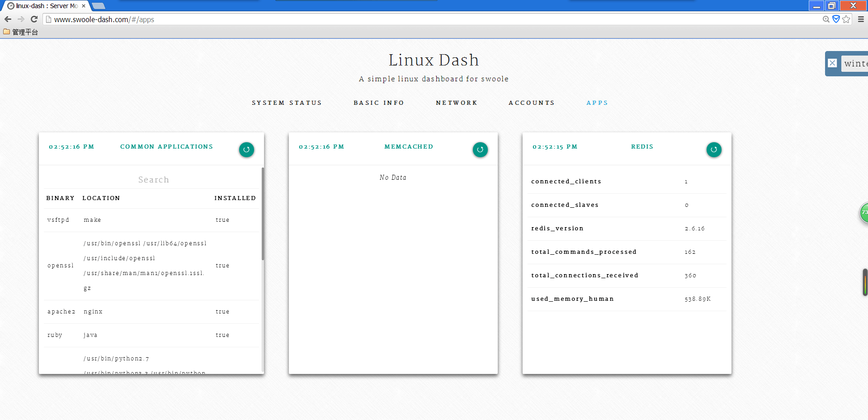Click the zoom icon in the address bar
Screen dimensions: 868x420
coord(825,19)
